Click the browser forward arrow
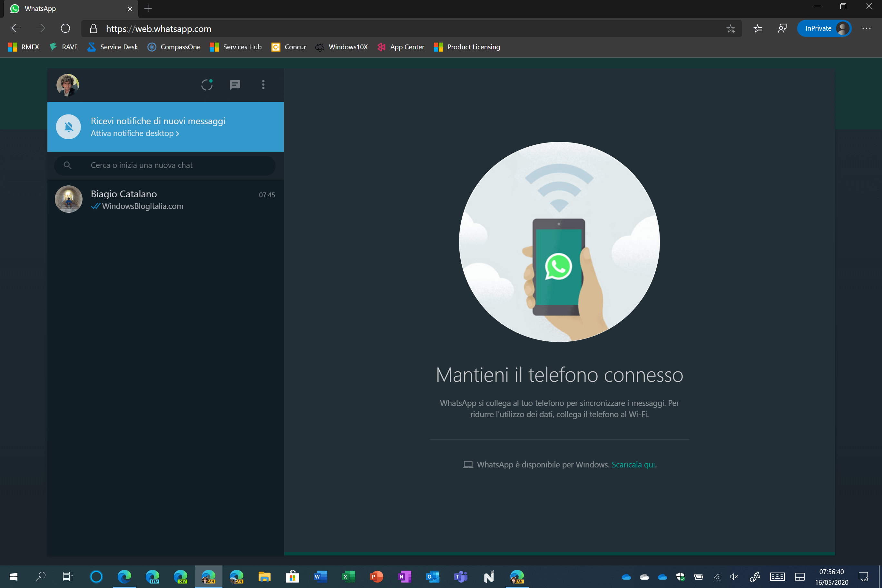882x588 pixels. click(41, 28)
